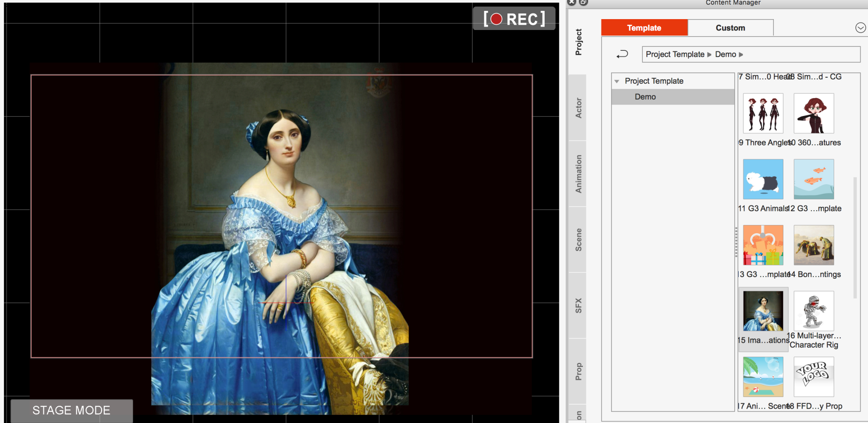Click the label 16 Multi-layer Character Rig
Screen dimensions: 868x423
point(814,340)
